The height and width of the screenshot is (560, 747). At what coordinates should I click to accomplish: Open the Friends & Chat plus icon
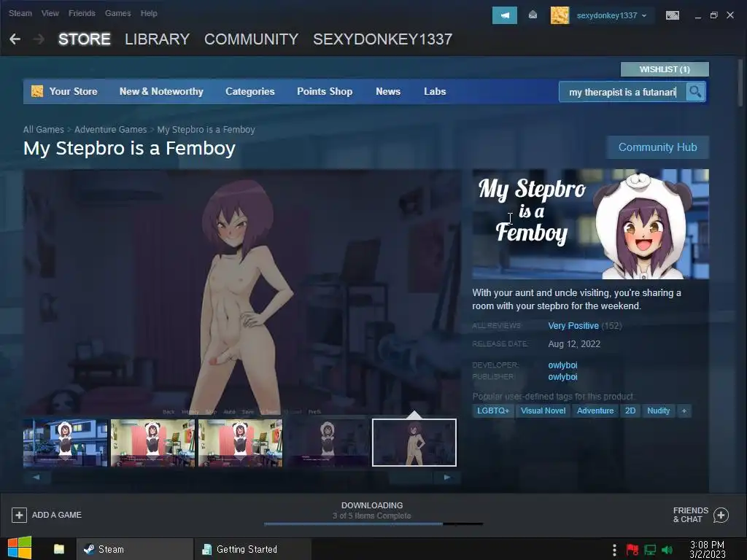coord(721,515)
